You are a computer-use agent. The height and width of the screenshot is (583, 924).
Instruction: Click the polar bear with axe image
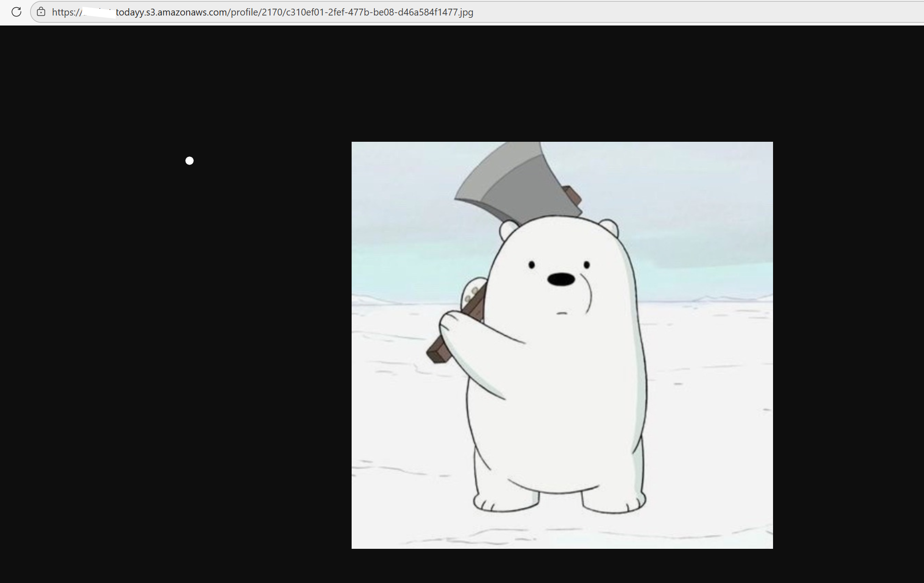pyautogui.click(x=562, y=345)
